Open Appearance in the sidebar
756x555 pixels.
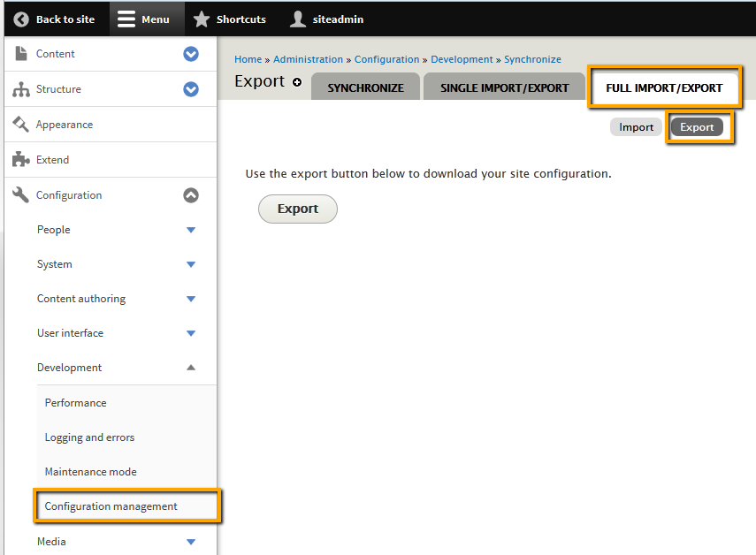(x=65, y=125)
